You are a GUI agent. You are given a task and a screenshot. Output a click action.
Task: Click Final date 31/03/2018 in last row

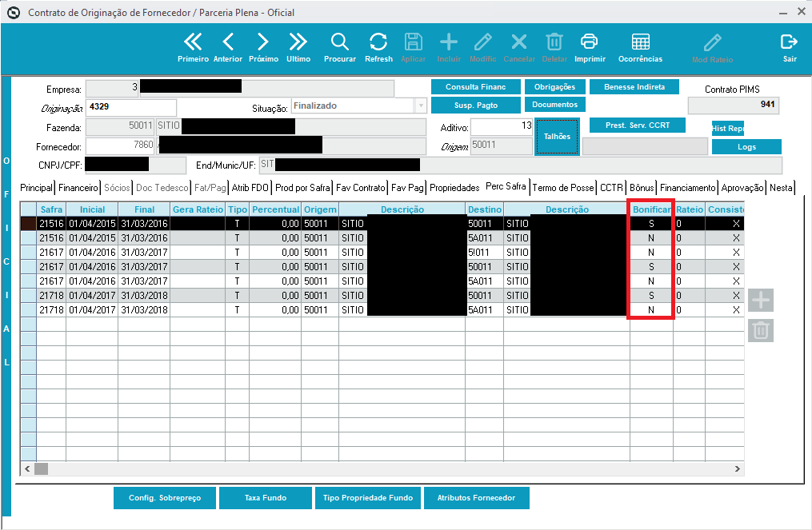coord(144,310)
